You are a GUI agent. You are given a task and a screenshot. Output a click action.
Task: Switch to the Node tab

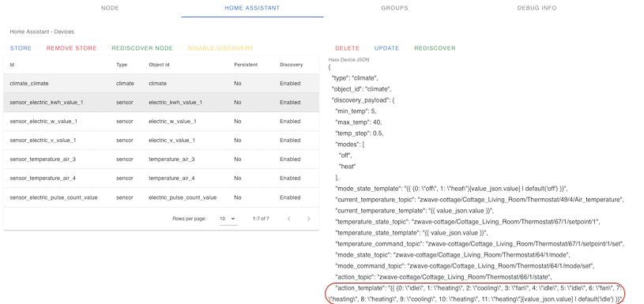[x=110, y=8]
